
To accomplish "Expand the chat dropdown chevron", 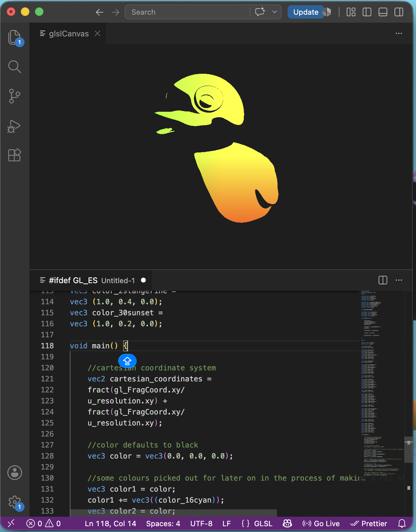I will [x=275, y=12].
